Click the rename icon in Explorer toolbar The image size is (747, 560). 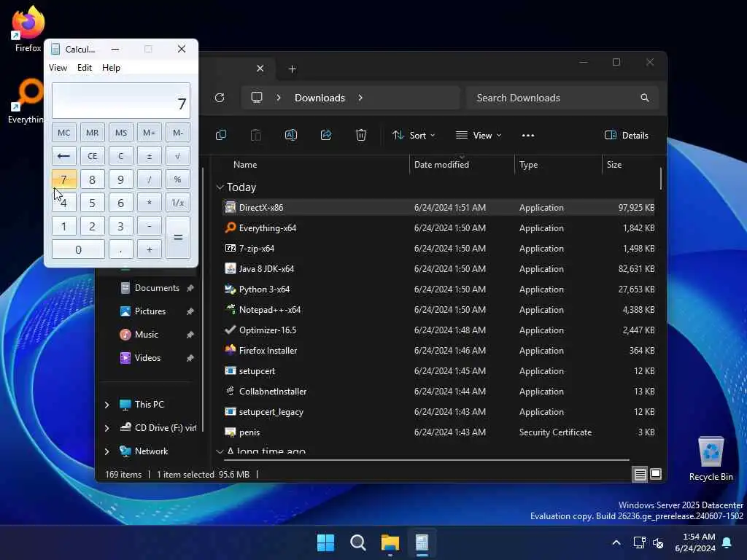click(291, 135)
